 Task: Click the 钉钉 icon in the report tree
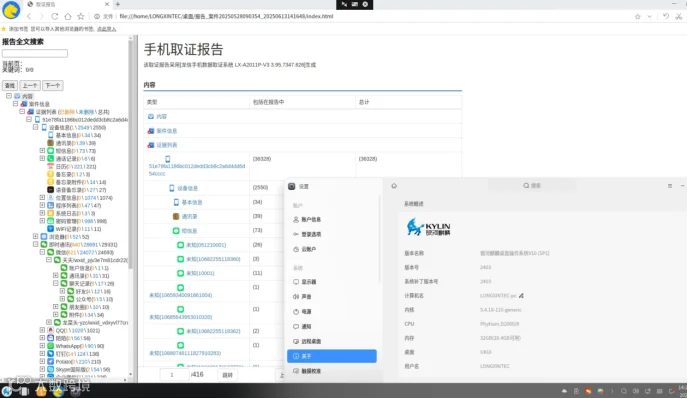pos(50,354)
